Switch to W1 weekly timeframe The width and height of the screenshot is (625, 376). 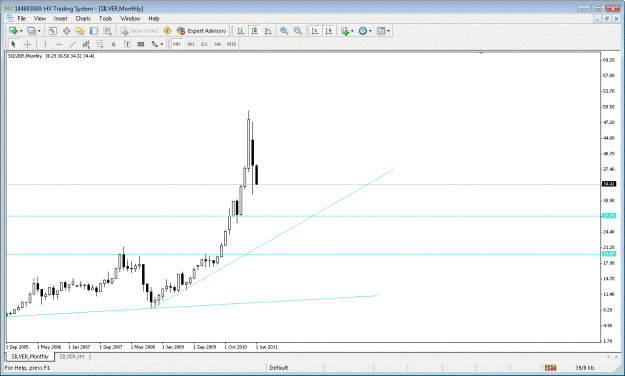click(x=191, y=44)
